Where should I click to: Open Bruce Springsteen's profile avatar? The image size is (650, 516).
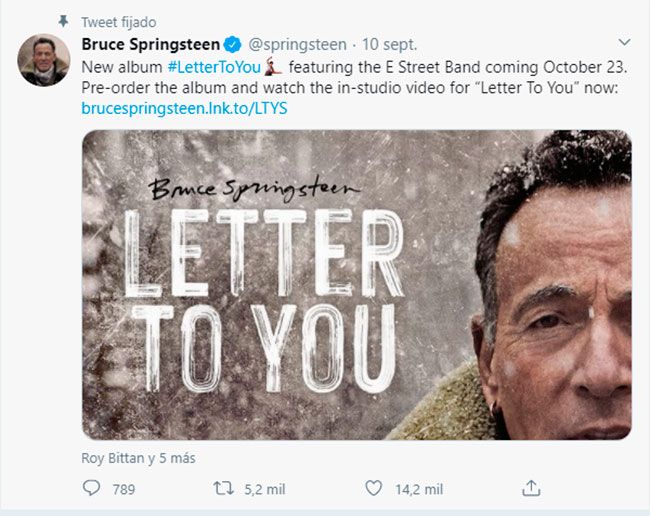[43, 61]
